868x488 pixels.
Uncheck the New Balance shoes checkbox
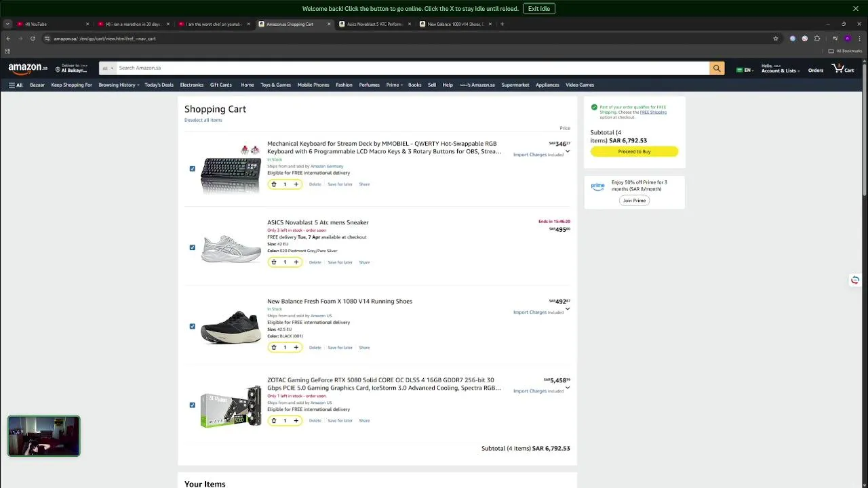coord(192,327)
